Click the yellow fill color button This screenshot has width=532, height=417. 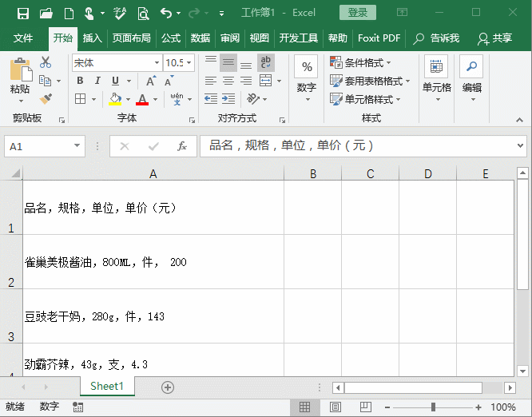click(115, 99)
